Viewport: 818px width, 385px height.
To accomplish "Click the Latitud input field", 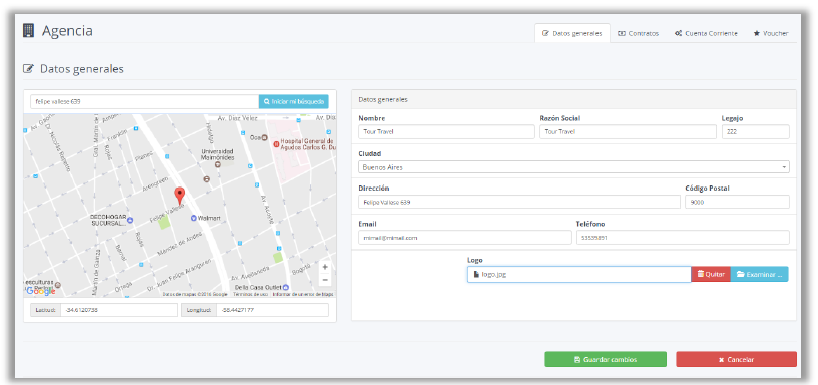I will click(119, 310).
